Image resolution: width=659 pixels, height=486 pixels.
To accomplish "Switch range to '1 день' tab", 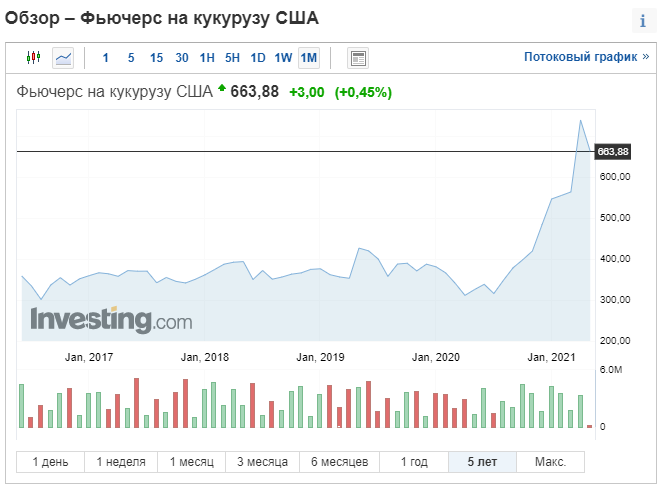I will click(51, 462).
